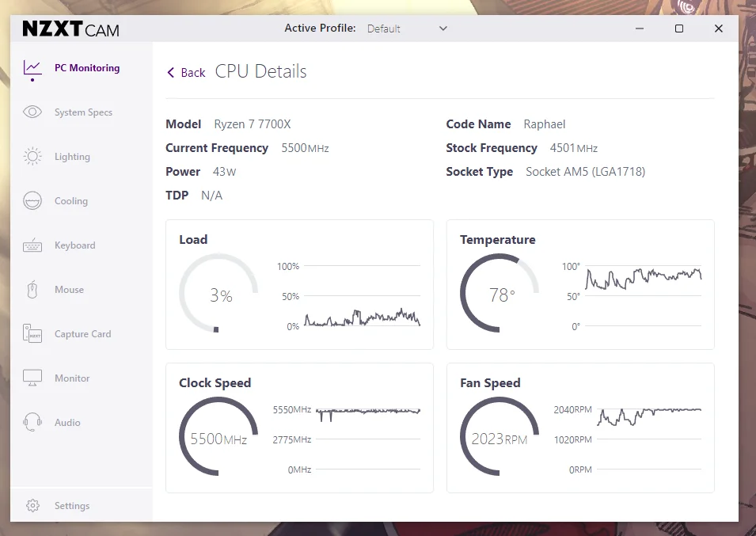Viewport: 756px width, 536px height.
Task: Click the 1020RPM axis label
Action: (573, 439)
